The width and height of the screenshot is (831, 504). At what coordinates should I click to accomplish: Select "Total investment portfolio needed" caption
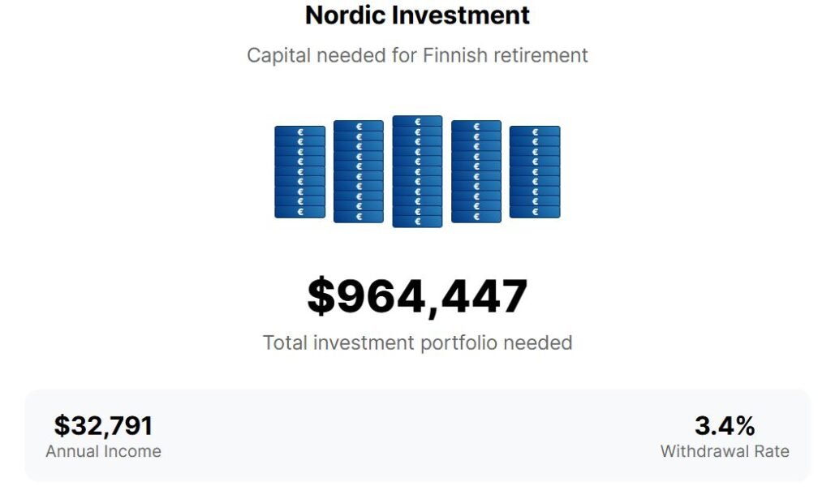click(x=417, y=342)
